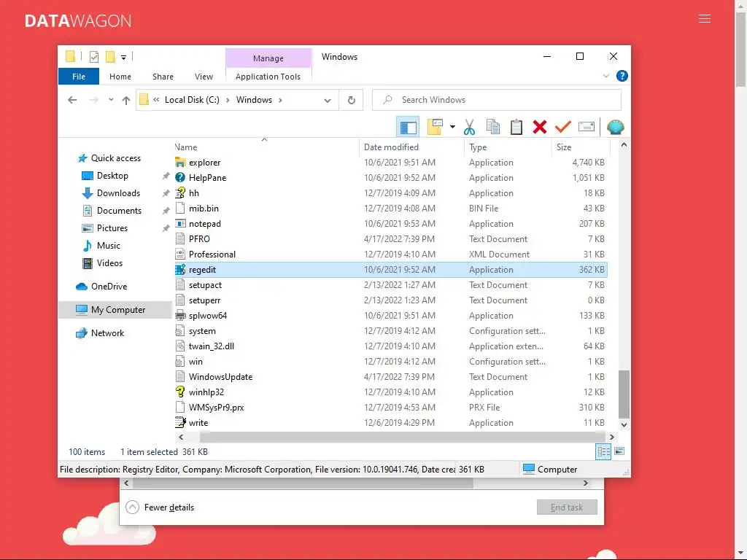Select Quick access in navigation pane

click(x=116, y=158)
